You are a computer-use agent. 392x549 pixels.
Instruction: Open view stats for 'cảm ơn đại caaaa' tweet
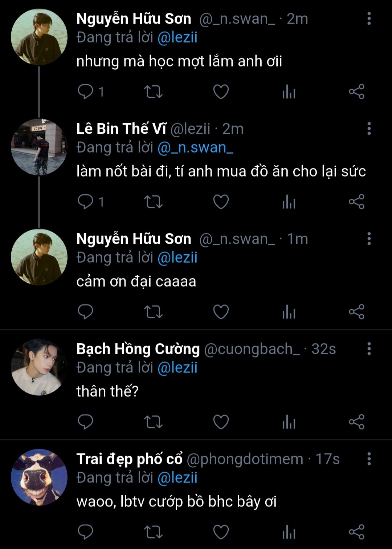click(x=289, y=312)
